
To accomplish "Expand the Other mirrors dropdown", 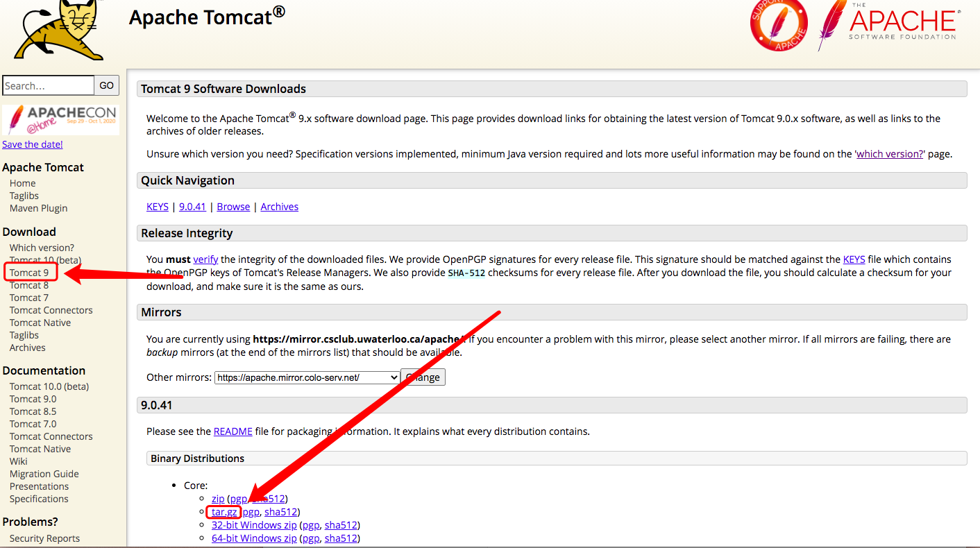I will pyautogui.click(x=307, y=377).
